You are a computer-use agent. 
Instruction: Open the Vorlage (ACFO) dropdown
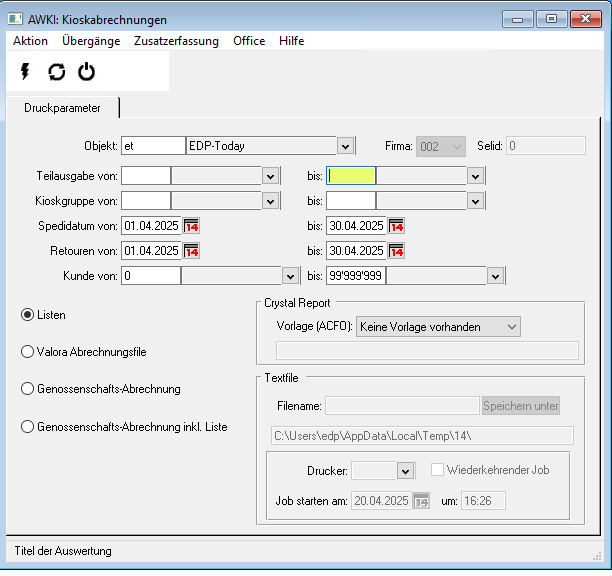tap(511, 326)
